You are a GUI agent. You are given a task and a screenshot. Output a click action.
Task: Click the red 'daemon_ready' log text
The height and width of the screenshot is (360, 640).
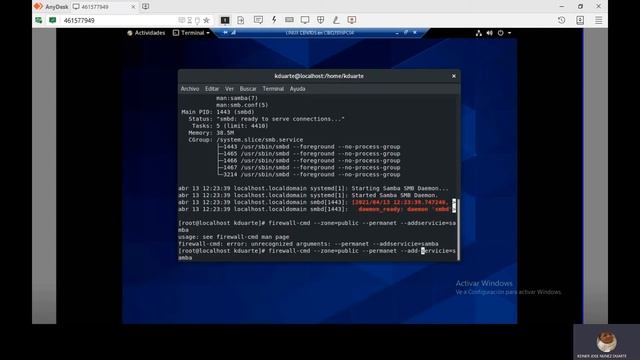pyautogui.click(x=404, y=209)
